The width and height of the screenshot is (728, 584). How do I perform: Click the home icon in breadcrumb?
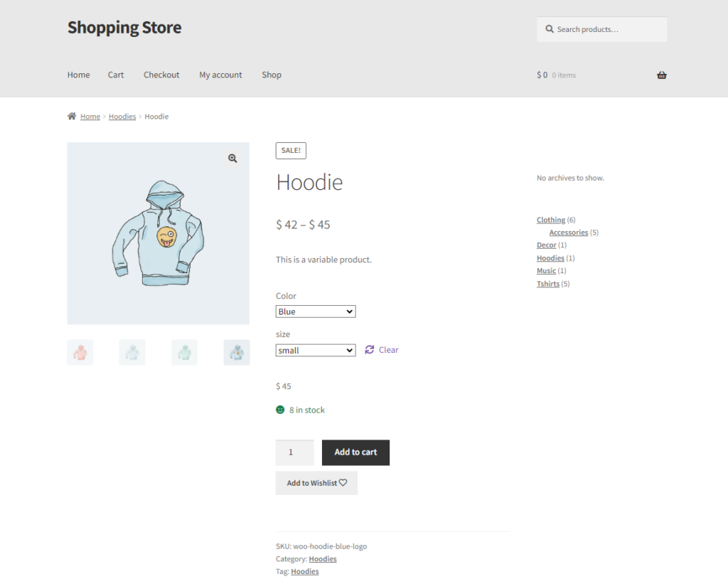coord(72,116)
